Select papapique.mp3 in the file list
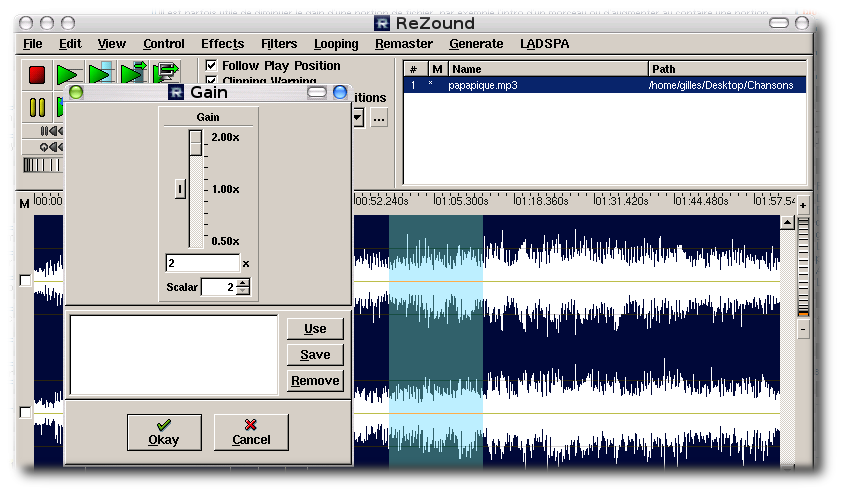 (483, 86)
